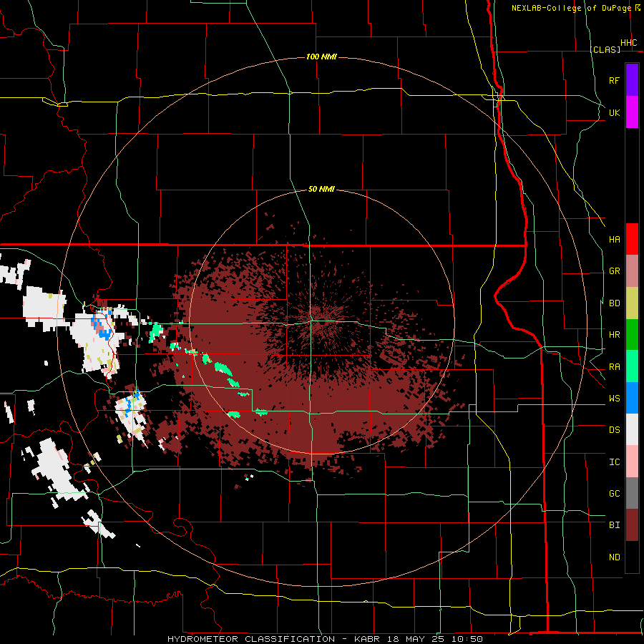644x644 pixels.
Task: Click the 50 NMI range ring label
Action: [321, 189]
